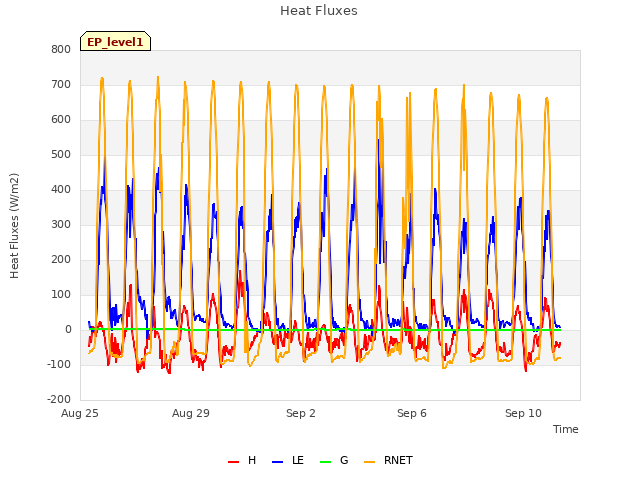
Task: Click the blue LE legend swatch
Action: [278, 462]
